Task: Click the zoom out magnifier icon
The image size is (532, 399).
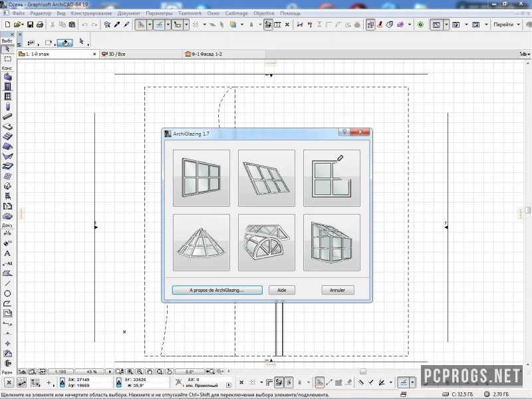Action: (140, 372)
